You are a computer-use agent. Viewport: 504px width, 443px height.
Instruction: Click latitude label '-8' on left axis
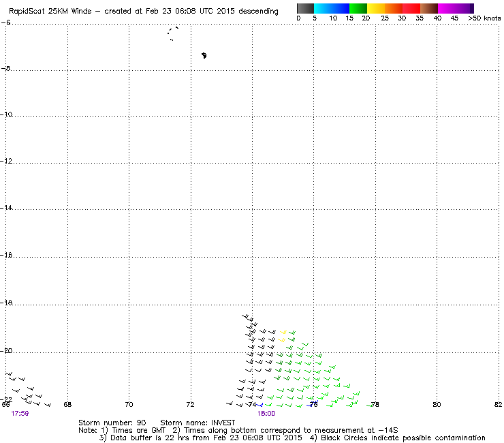click(5, 68)
